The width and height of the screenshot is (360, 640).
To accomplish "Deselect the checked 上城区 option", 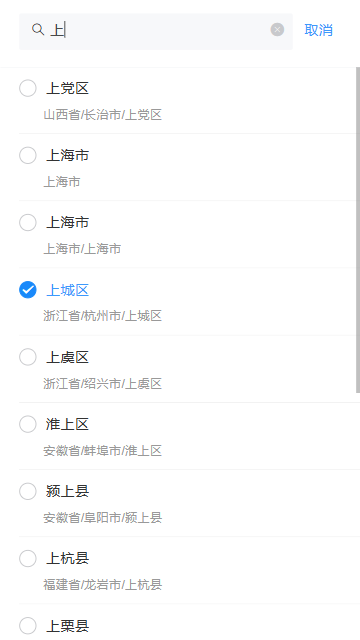I will pos(28,290).
